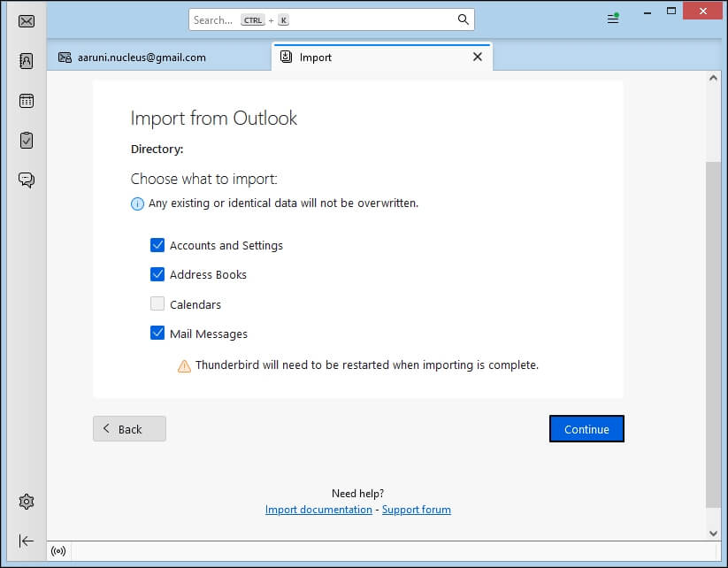Viewport: 728px width, 568px height.
Task: Uncheck Accounts and Settings checkbox
Action: (x=157, y=245)
